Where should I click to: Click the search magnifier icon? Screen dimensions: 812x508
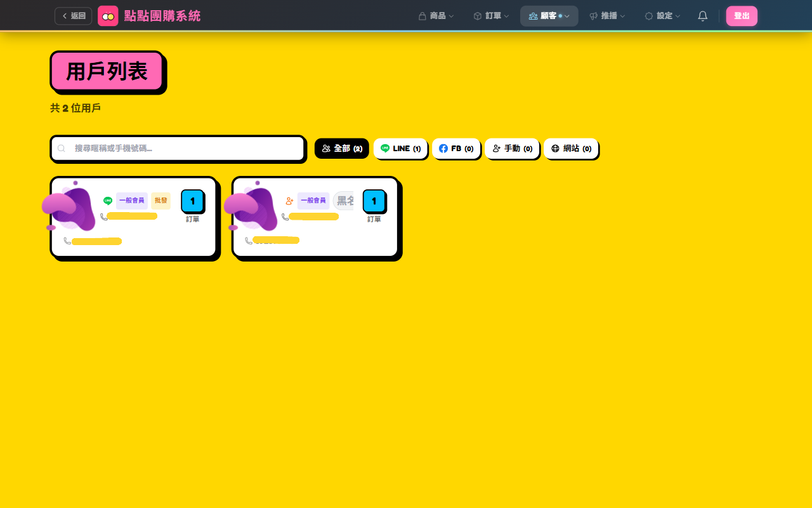(62, 149)
